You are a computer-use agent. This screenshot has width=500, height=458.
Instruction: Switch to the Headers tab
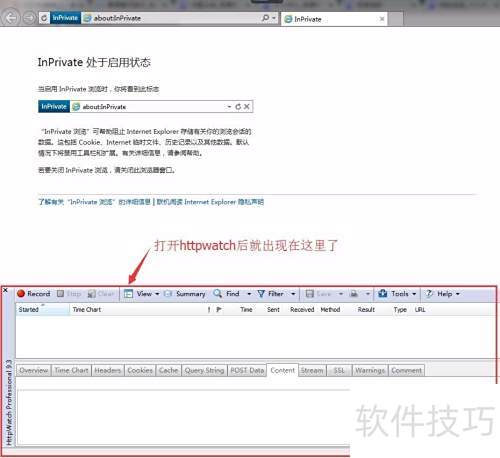pos(108,370)
